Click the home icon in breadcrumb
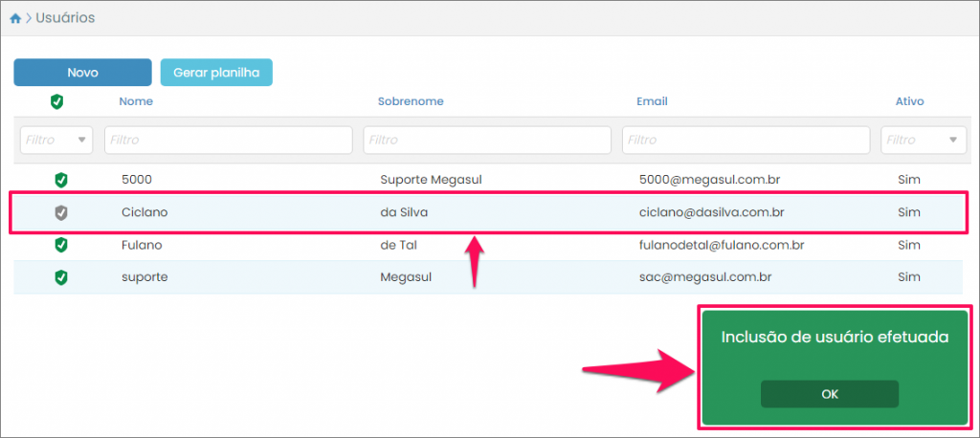 tap(15, 18)
